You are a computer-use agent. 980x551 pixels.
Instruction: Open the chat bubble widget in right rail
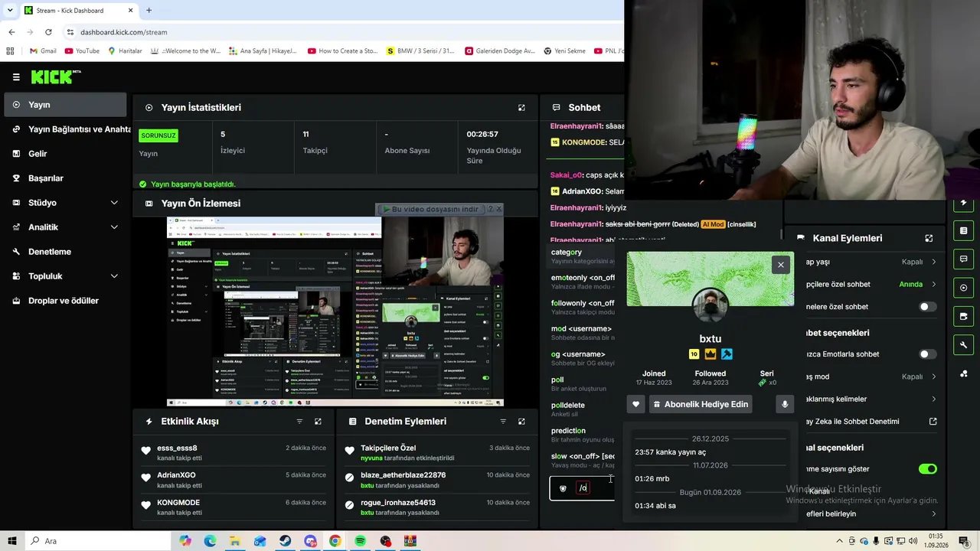point(963,259)
